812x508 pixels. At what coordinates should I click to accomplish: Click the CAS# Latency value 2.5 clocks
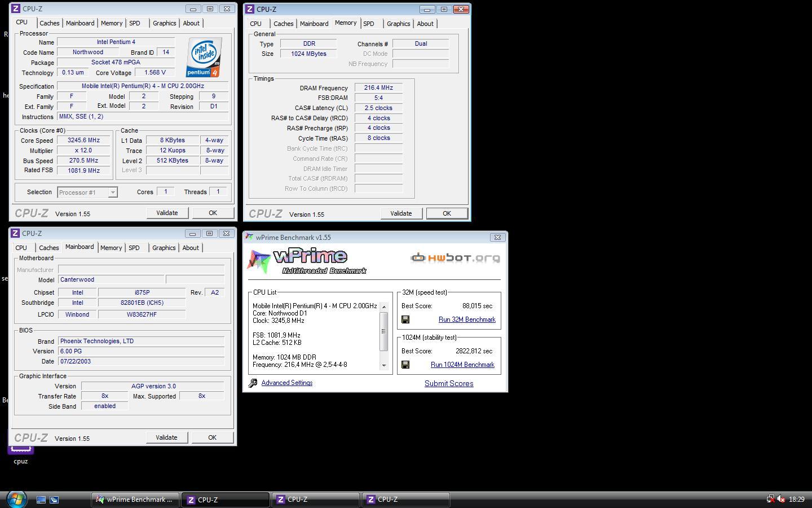click(x=378, y=108)
